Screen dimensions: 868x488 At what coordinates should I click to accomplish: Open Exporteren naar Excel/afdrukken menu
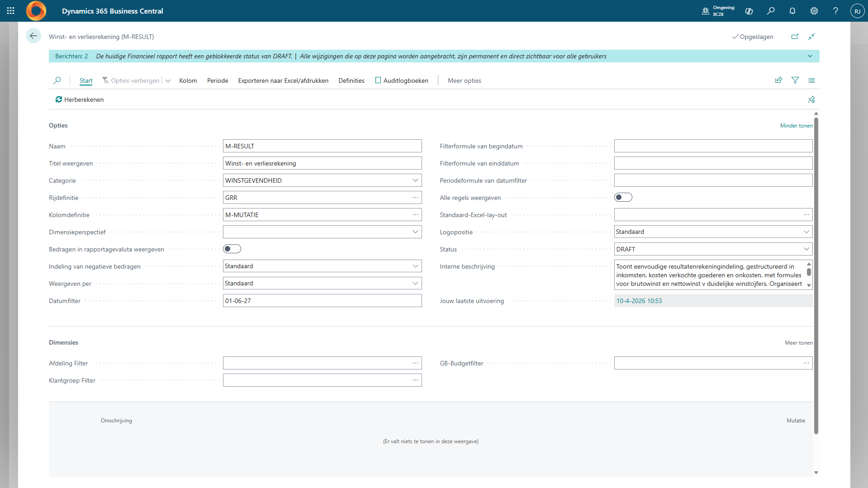(283, 81)
